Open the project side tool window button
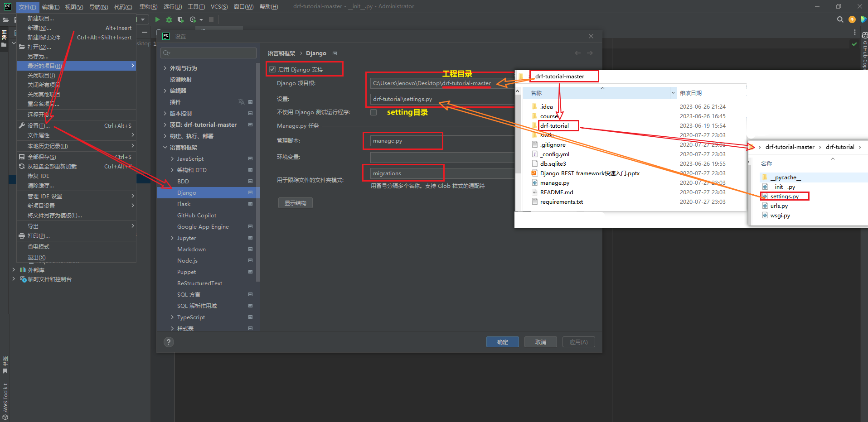868x422 pixels. click(5, 38)
